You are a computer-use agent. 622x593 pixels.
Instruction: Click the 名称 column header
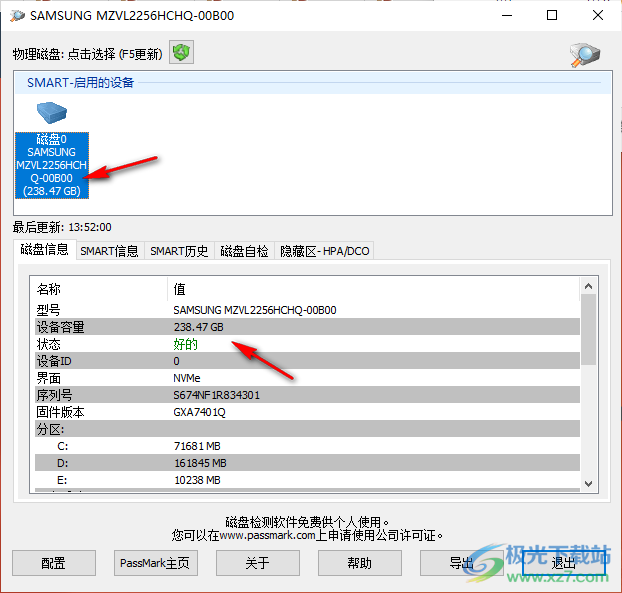pos(101,289)
